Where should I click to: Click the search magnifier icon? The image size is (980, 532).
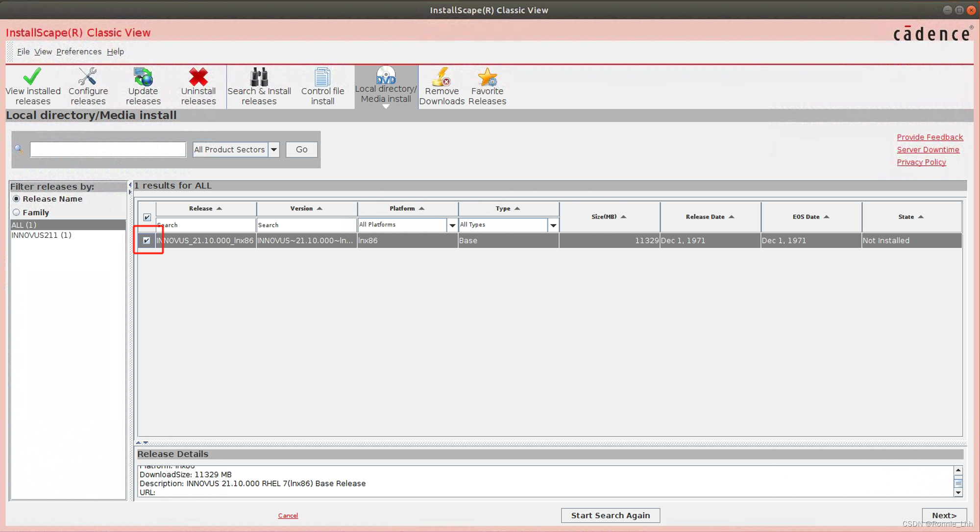coord(19,149)
